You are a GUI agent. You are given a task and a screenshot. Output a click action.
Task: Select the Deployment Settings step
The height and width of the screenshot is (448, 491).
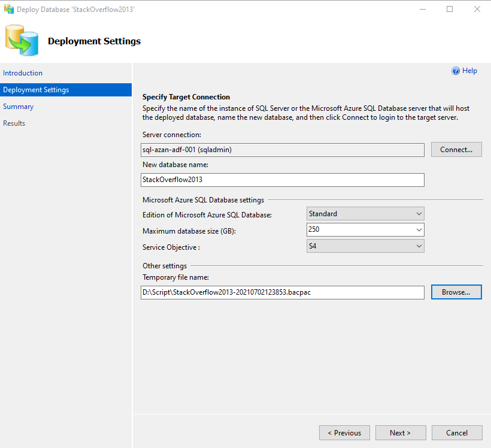pos(36,90)
